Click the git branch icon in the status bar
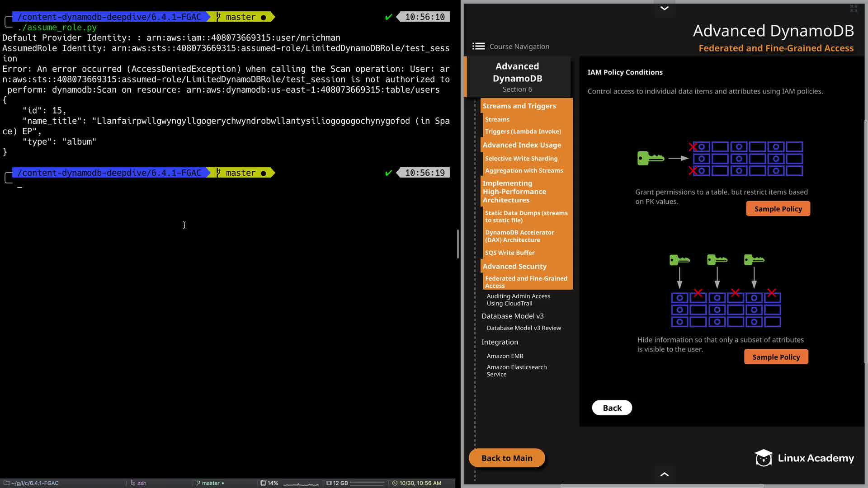This screenshot has width=868, height=488. pyautogui.click(x=198, y=483)
